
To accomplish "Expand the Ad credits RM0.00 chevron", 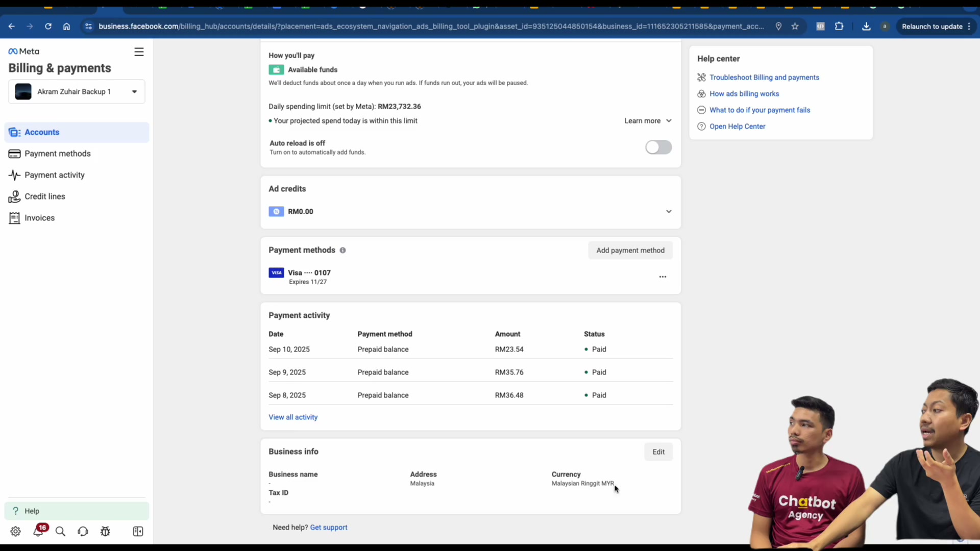I will [669, 212].
